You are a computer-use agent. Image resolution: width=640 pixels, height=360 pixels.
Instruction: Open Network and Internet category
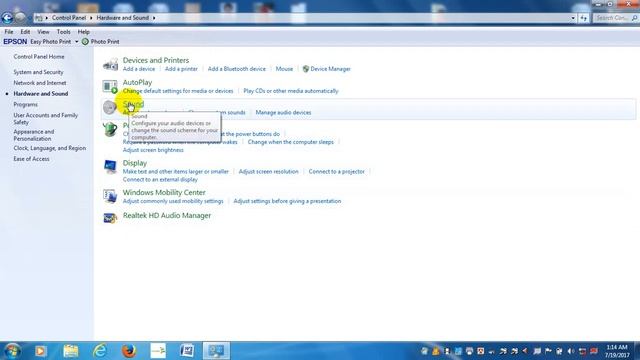(x=40, y=83)
